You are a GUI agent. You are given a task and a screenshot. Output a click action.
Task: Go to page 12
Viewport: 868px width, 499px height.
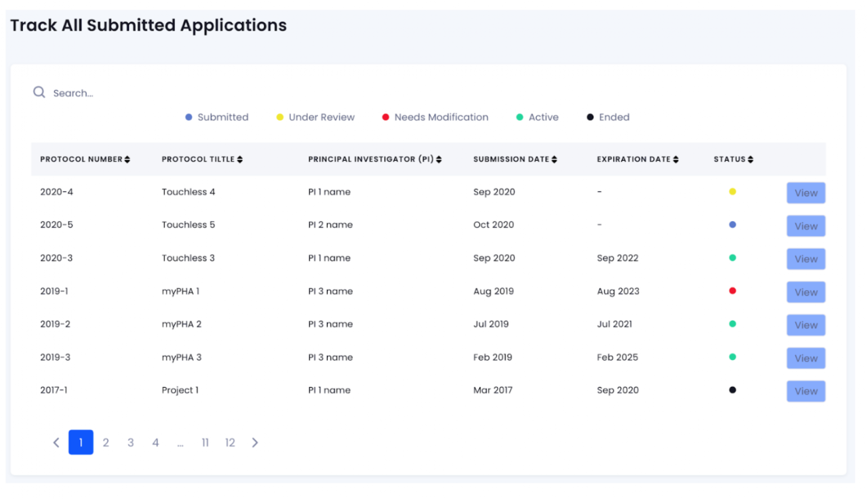click(230, 443)
